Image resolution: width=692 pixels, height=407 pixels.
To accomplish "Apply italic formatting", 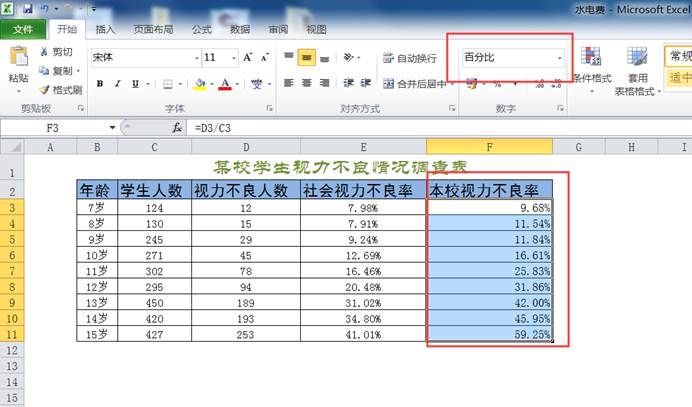I will (116, 84).
